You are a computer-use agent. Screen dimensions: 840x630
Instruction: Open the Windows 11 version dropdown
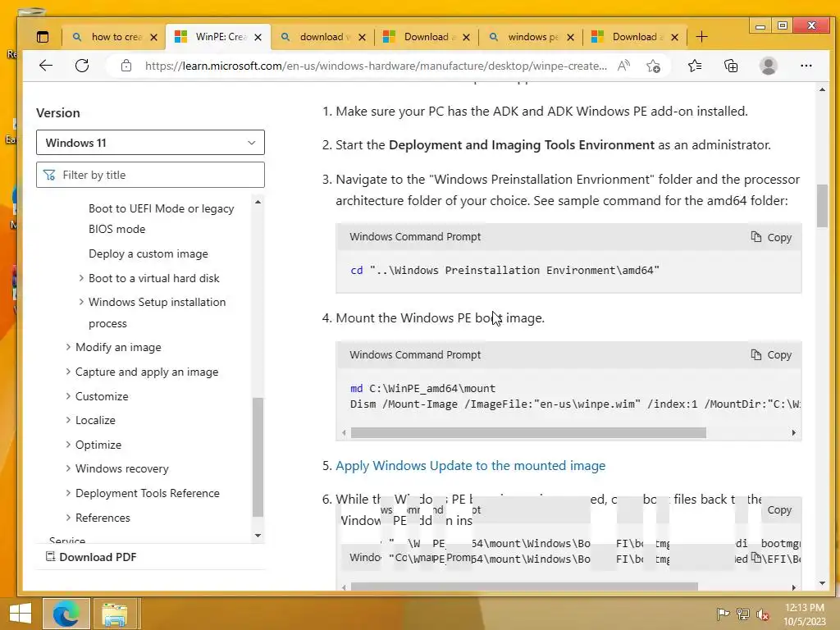tap(150, 143)
